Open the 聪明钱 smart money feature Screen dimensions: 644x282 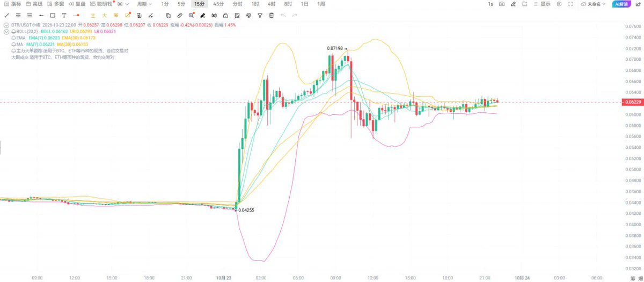[x=103, y=4]
